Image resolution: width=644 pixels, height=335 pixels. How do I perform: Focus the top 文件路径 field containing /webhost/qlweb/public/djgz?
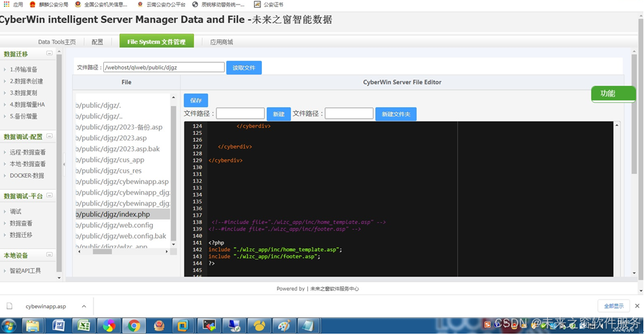point(164,67)
